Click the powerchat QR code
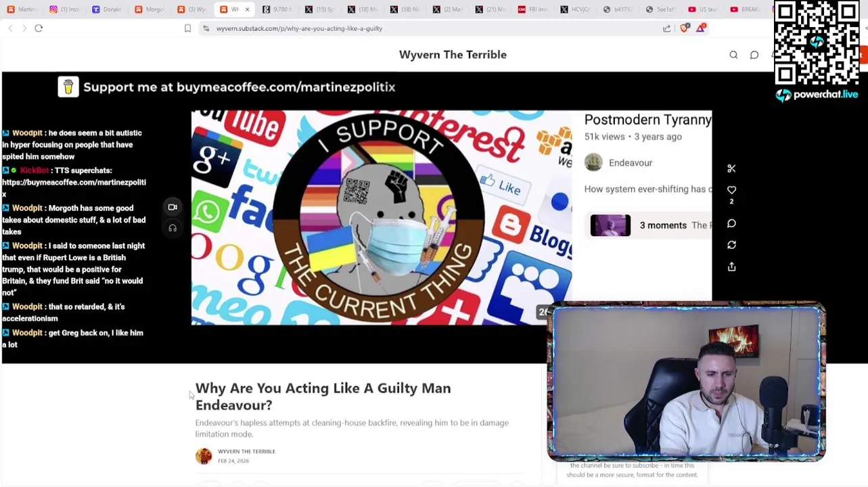 click(817, 43)
